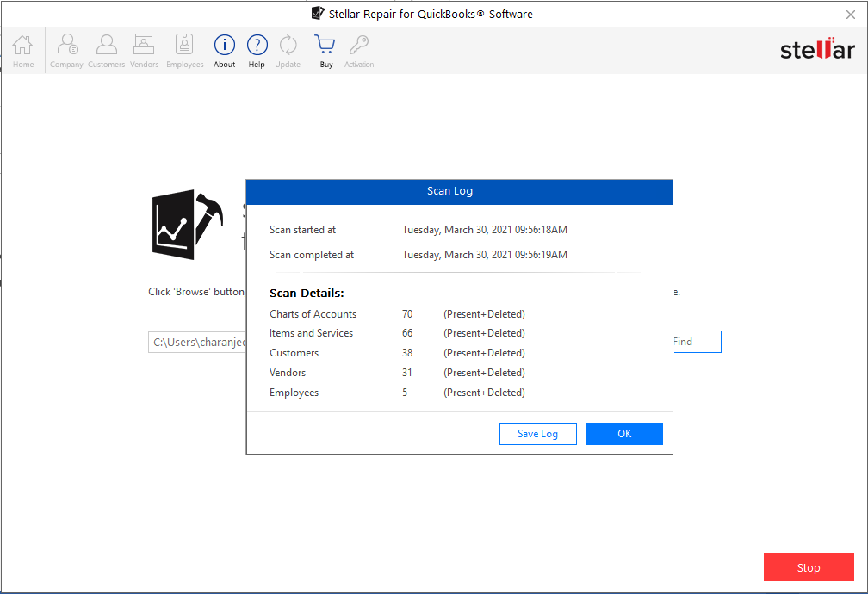Close the Stellar Repair window
Image resolution: width=868 pixels, height=594 pixels.
(850, 15)
